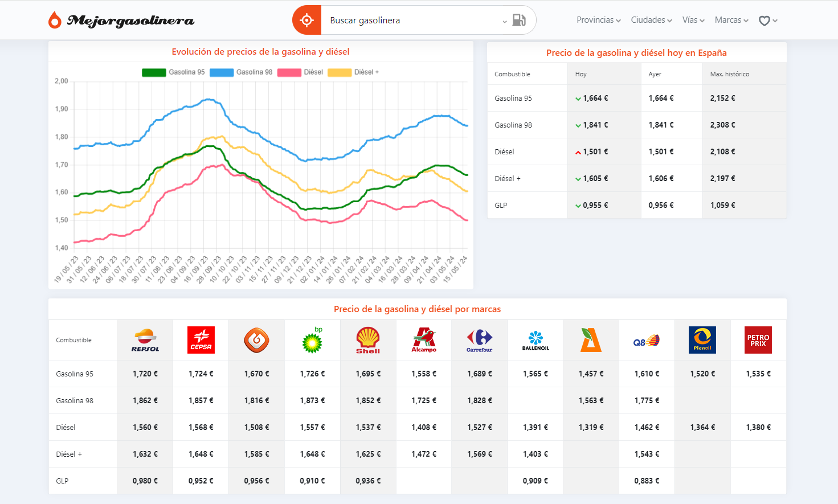Click the fuel pump icon in search bar
838x504 pixels.
coord(519,21)
